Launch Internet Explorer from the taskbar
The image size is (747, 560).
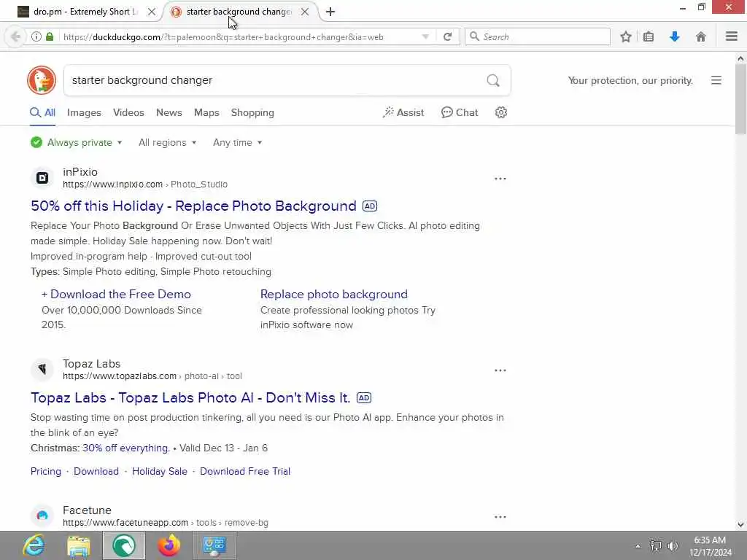click(x=34, y=545)
